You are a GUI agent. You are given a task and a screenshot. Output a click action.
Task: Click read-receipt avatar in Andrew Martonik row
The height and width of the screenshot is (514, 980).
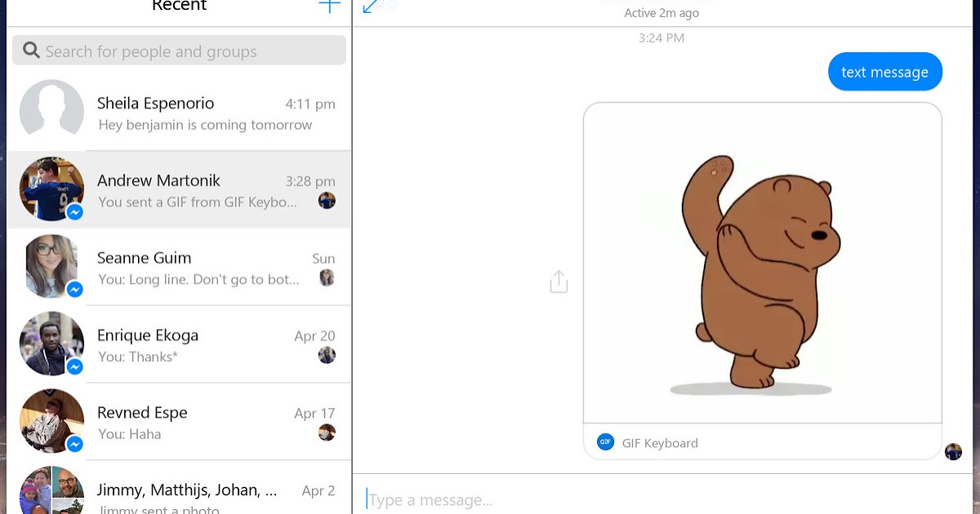coord(327,201)
